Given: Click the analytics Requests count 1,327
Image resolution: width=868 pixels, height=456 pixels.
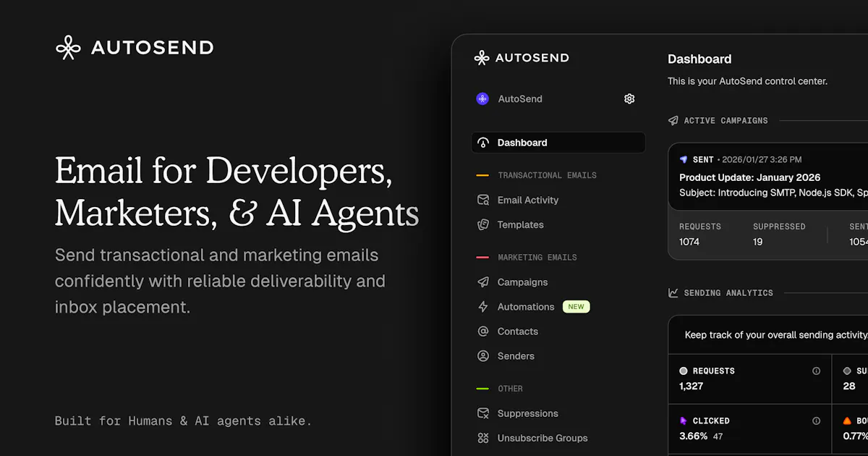Looking at the screenshot, I should point(691,386).
